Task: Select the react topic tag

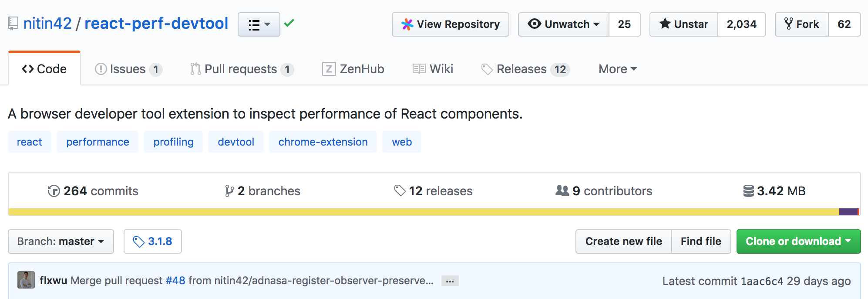Action: click(30, 142)
